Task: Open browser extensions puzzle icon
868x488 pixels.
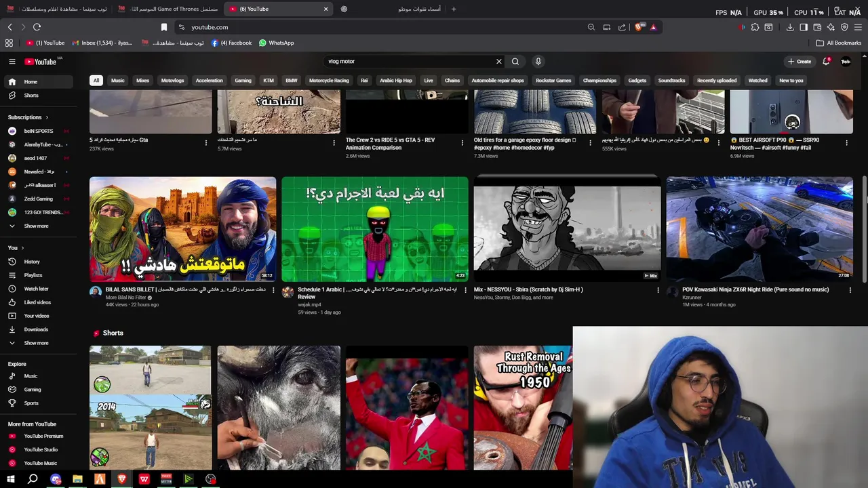Action: (755, 27)
